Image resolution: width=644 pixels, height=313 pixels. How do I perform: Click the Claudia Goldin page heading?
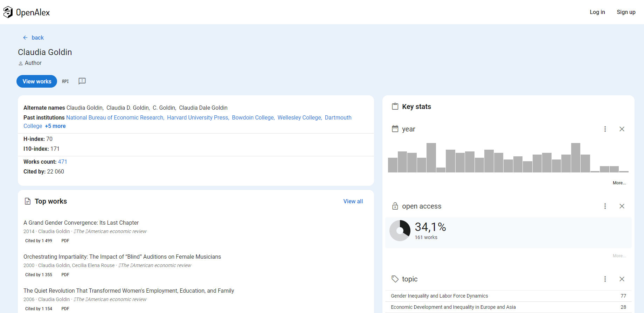click(x=45, y=52)
